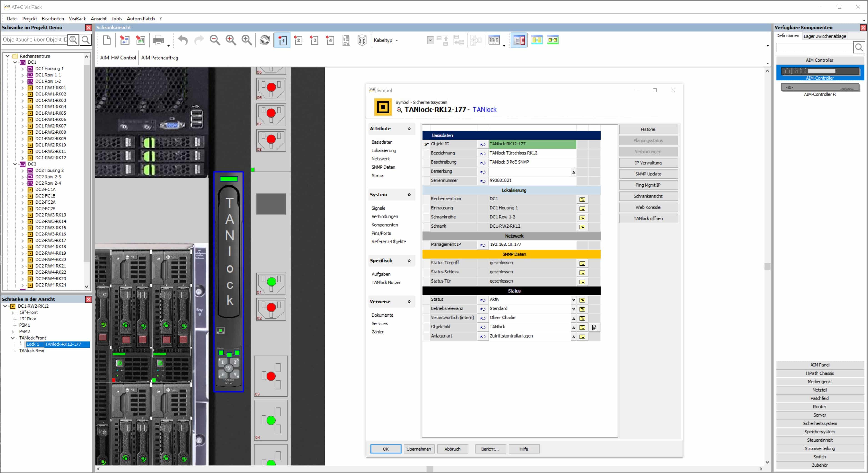Click the Bemerkung text field

pos(530,172)
